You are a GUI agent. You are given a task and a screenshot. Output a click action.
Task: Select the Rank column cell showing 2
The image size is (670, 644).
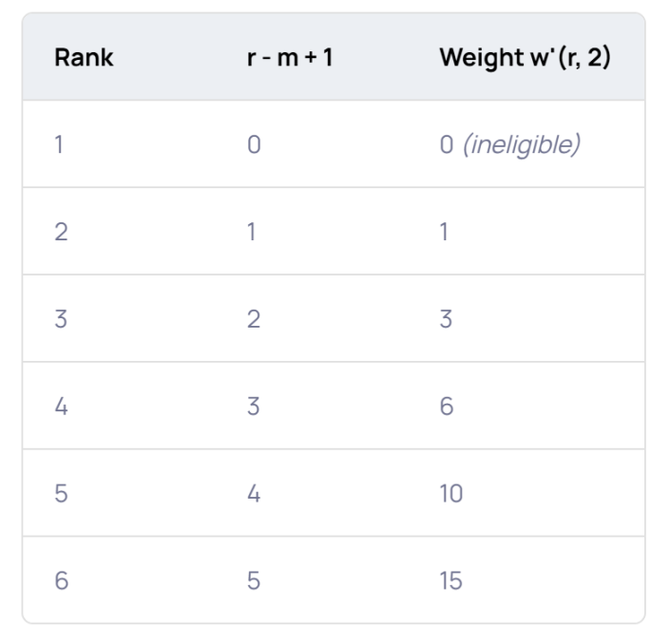click(x=61, y=233)
